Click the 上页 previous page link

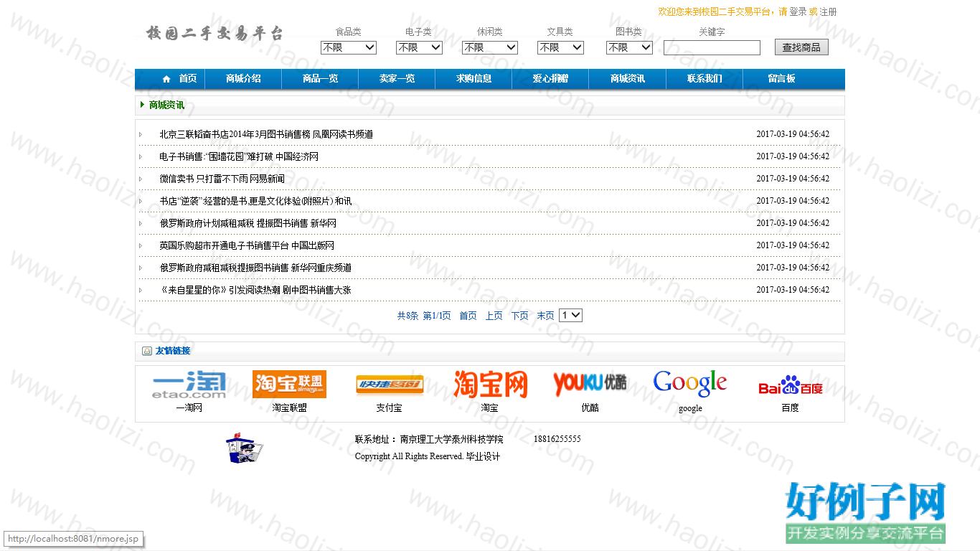494,316
